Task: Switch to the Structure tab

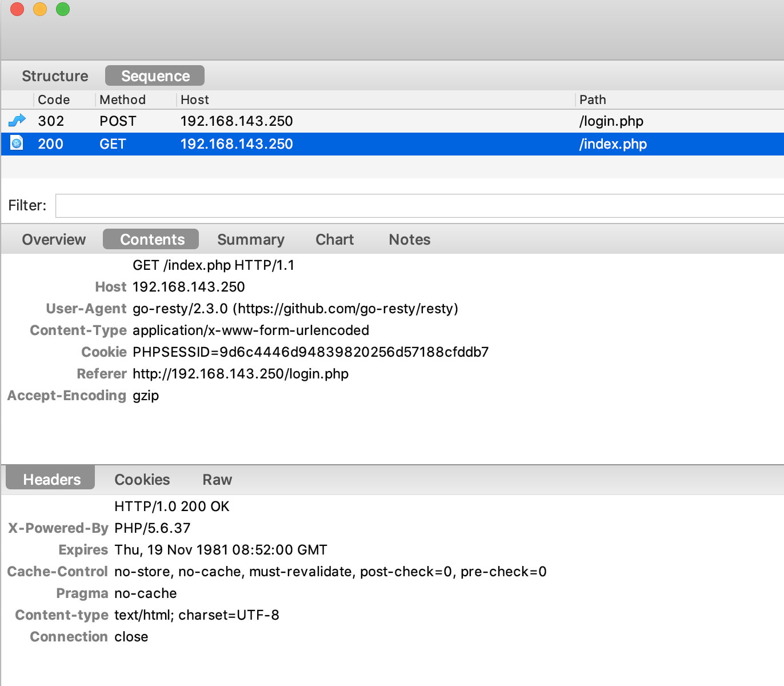Action: (x=54, y=75)
